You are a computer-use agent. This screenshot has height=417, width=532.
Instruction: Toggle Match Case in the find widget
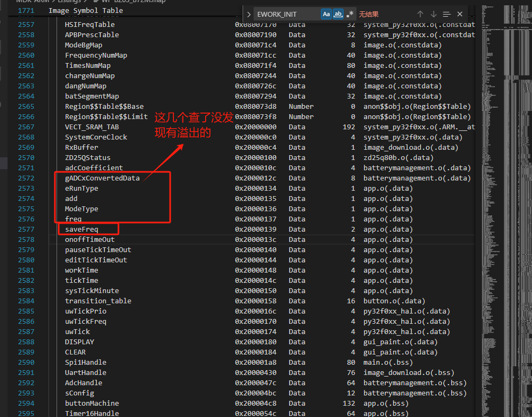coord(326,14)
